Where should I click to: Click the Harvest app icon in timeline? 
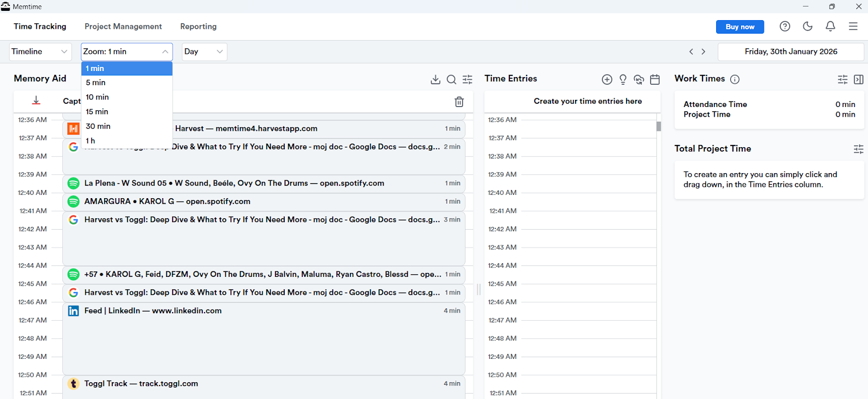pos(73,129)
